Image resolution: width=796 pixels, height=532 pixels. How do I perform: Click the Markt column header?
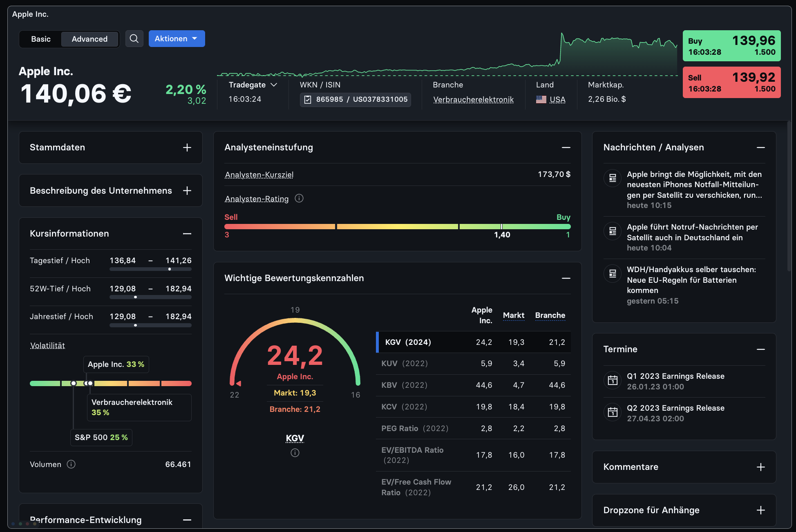(x=514, y=315)
